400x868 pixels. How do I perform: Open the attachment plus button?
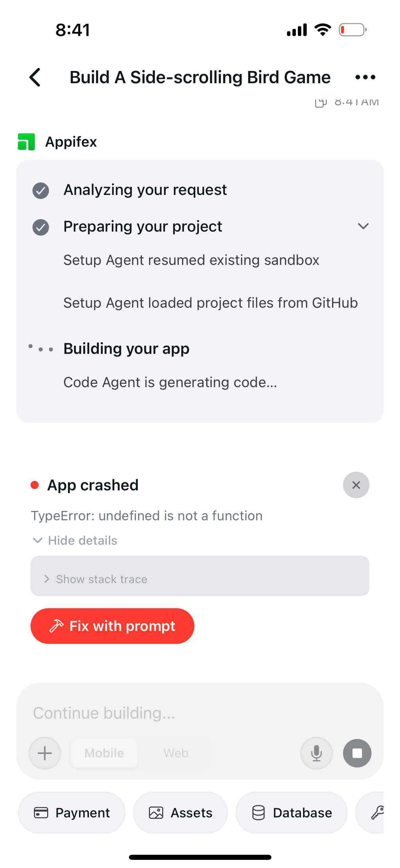click(44, 753)
